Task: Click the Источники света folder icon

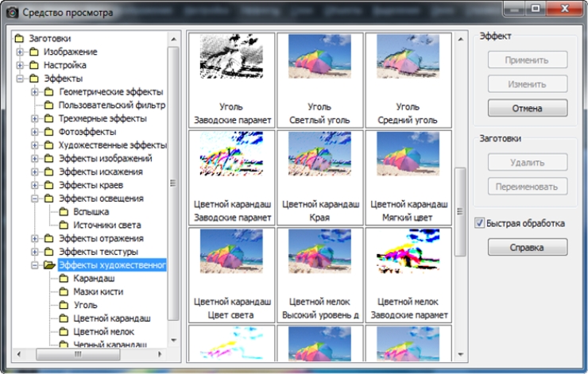Action: click(x=64, y=226)
